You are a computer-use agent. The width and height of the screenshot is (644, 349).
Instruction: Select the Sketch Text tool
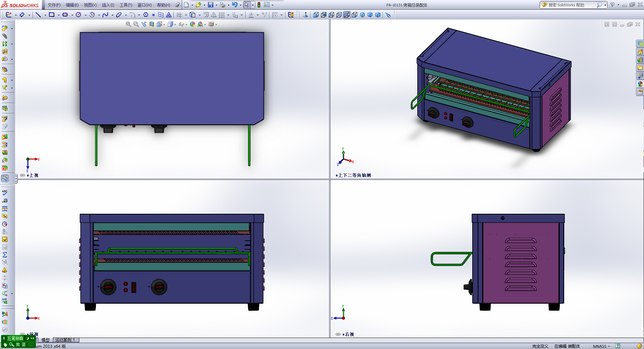[169, 15]
